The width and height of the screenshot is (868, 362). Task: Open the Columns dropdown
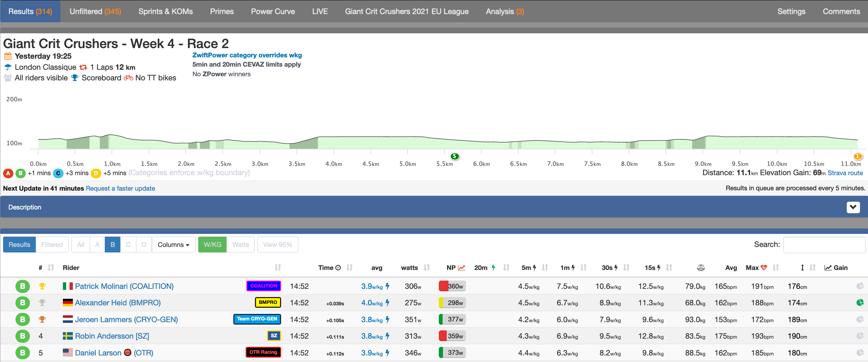coord(174,245)
